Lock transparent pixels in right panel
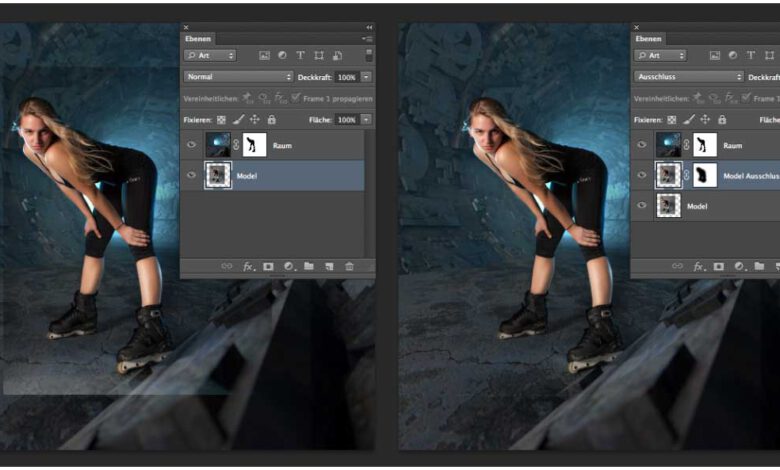Screen dimensions: 780x470 [672, 119]
